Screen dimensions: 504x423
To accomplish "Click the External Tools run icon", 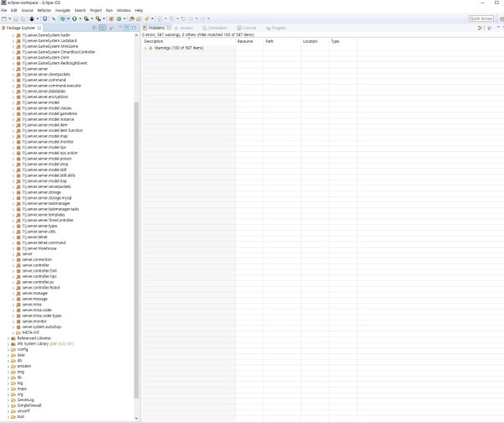I will [x=98, y=18].
